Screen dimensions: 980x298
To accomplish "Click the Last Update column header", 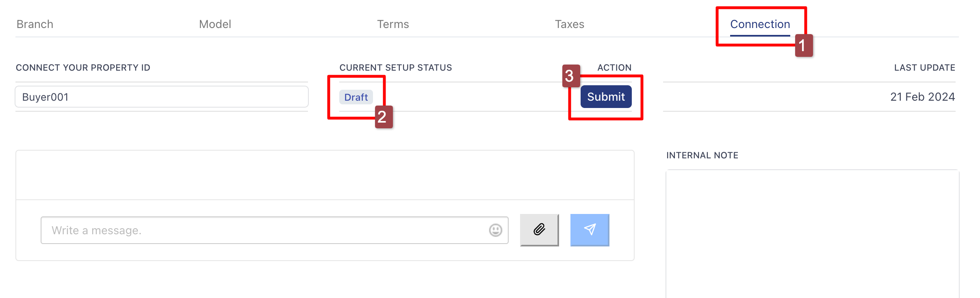I will click(x=924, y=67).
